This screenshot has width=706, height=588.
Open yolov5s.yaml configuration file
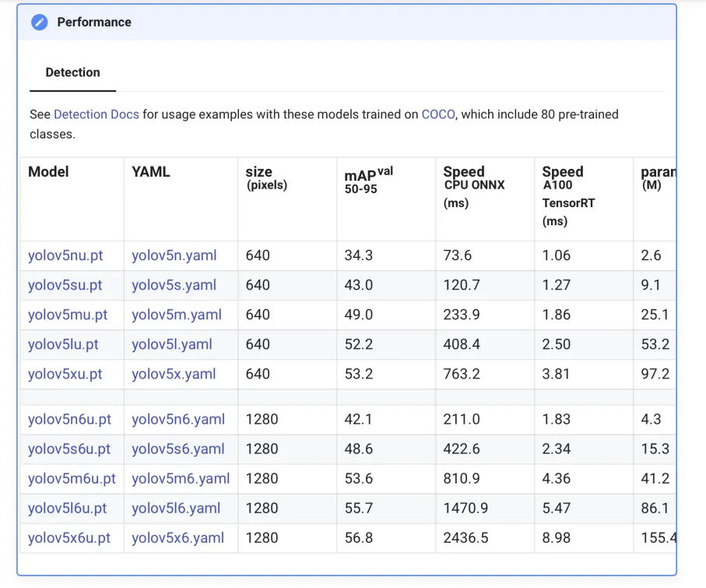click(x=174, y=285)
